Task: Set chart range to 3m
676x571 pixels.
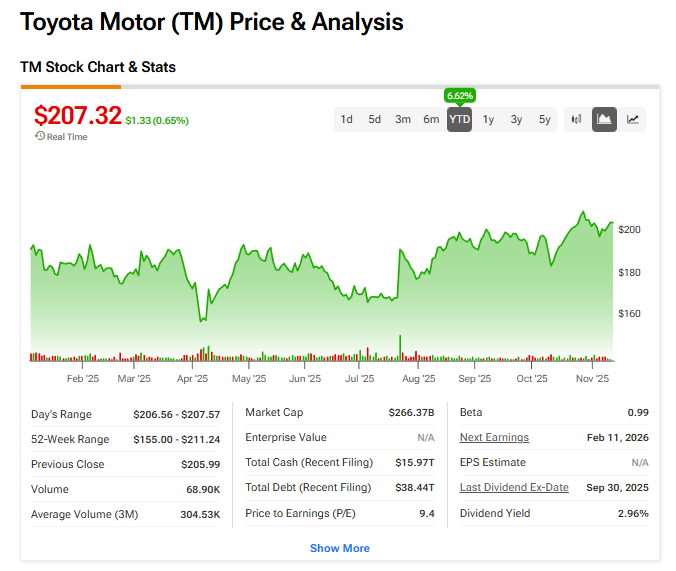Action: click(x=402, y=119)
